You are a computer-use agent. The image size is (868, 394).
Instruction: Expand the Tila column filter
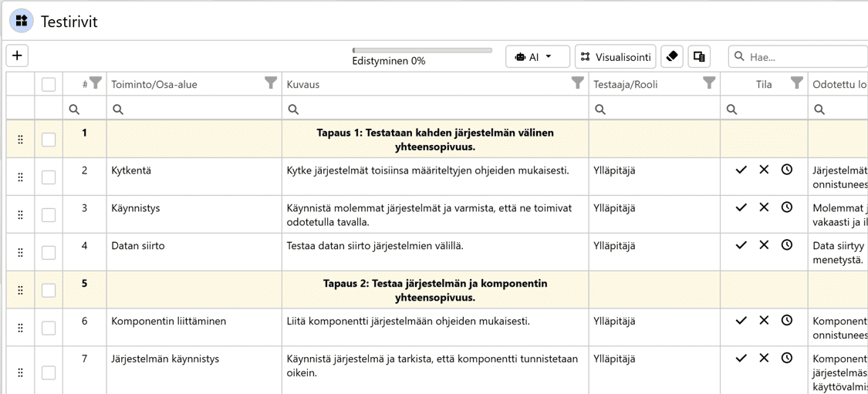[x=796, y=83]
